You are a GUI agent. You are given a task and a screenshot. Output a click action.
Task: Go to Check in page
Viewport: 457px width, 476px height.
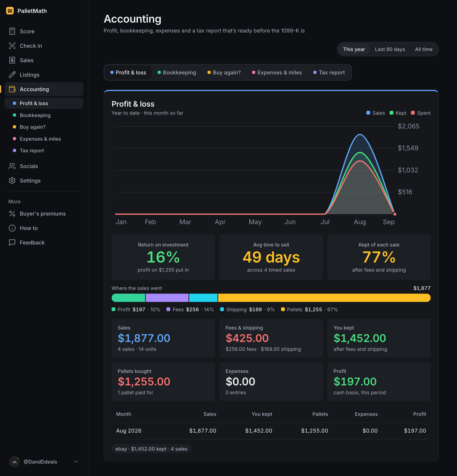coord(44,46)
